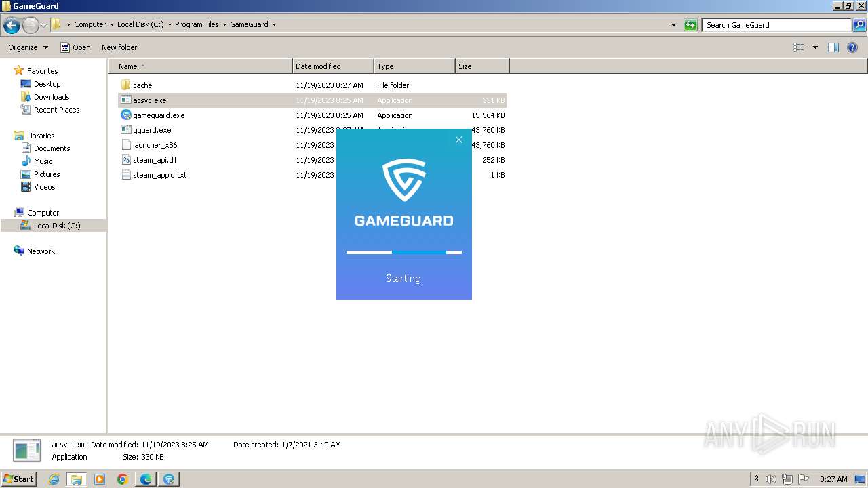
Task: Click the network tray icon
Action: pos(787,479)
